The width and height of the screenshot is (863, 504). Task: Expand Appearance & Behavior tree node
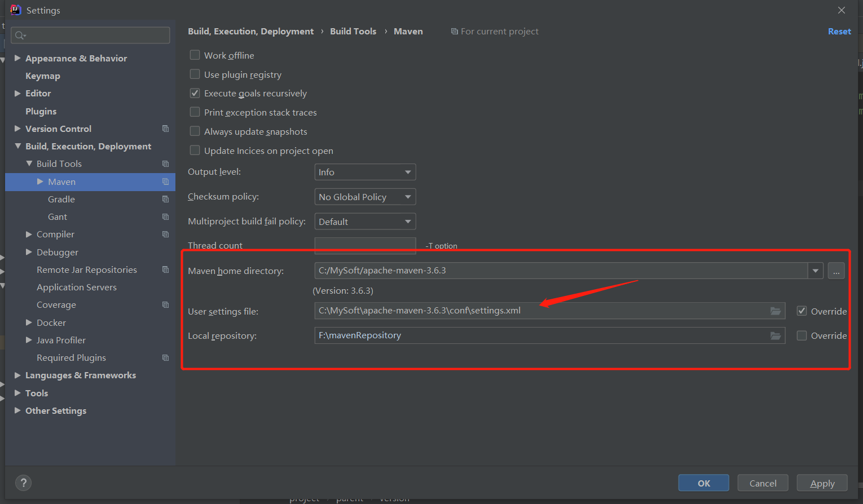tap(17, 58)
